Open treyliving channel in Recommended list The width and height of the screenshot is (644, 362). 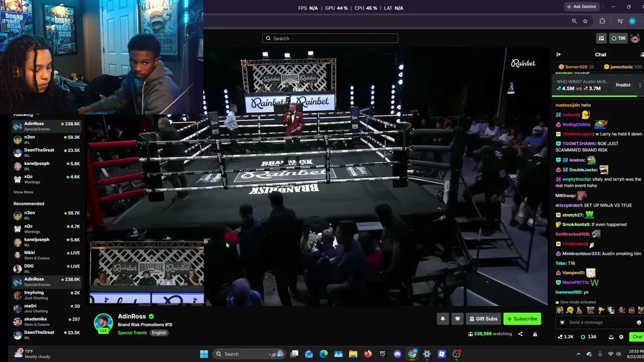(x=46, y=295)
